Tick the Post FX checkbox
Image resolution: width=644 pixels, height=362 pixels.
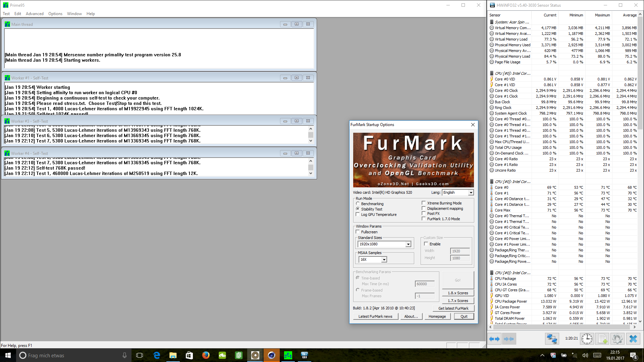(x=424, y=214)
